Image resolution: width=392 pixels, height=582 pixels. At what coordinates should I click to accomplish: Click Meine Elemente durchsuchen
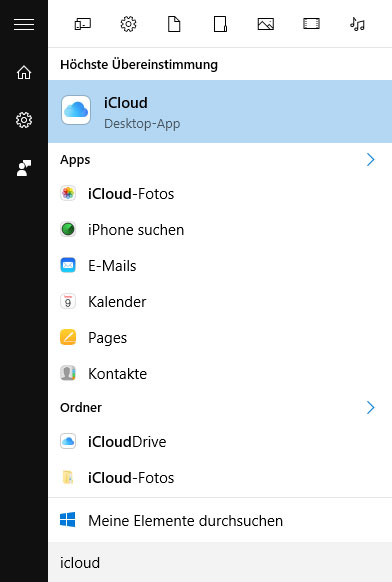tap(220, 520)
